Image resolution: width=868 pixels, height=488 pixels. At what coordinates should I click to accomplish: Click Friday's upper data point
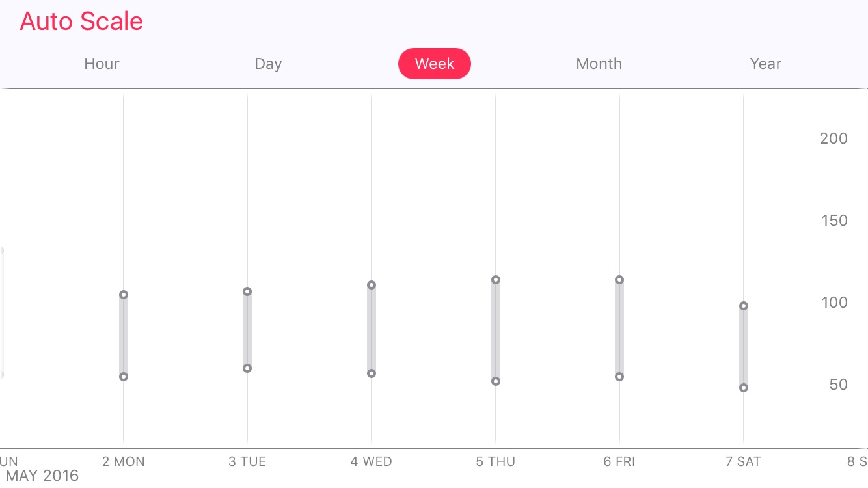[x=619, y=280]
